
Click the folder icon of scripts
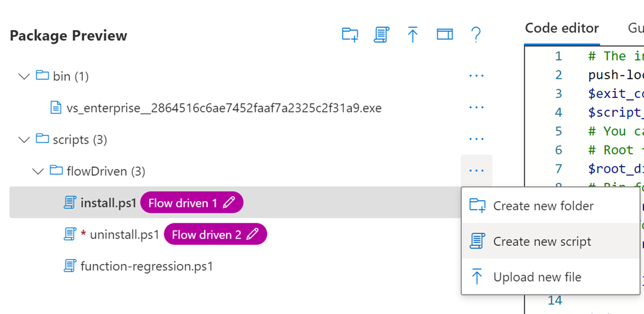coord(42,139)
